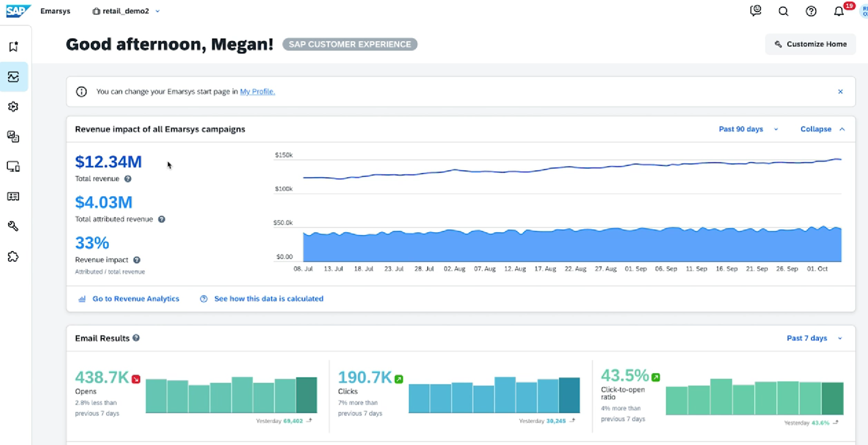This screenshot has width=868, height=445.
Task: Click the Customize Home button
Action: [x=810, y=44]
